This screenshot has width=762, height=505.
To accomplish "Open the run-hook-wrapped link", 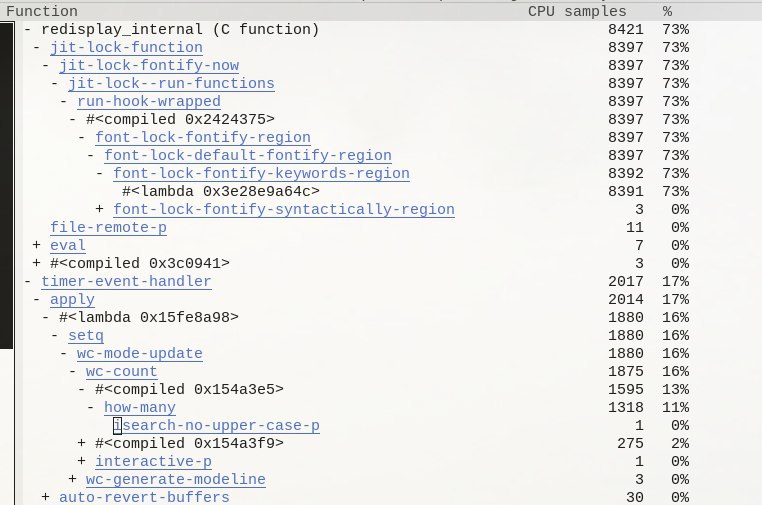I will (x=149, y=102).
